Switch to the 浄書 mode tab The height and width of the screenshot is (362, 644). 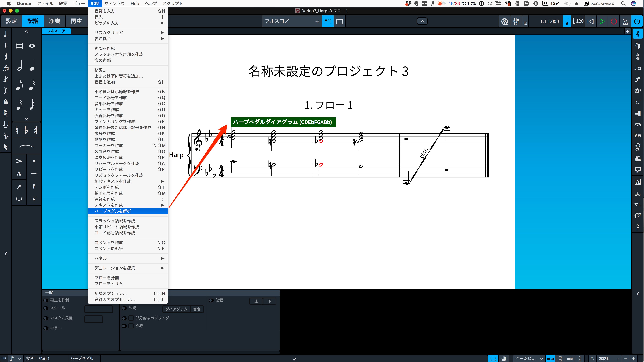coord(55,21)
